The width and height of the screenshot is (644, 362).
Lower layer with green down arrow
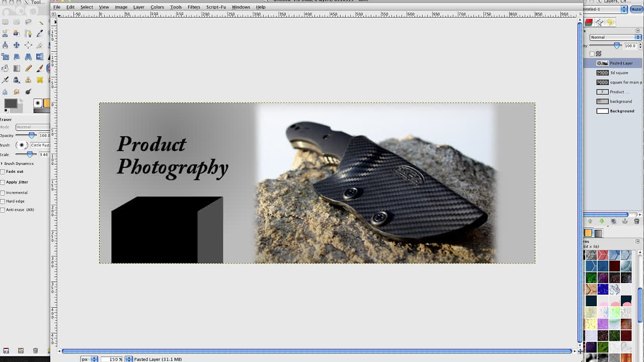coord(602,221)
